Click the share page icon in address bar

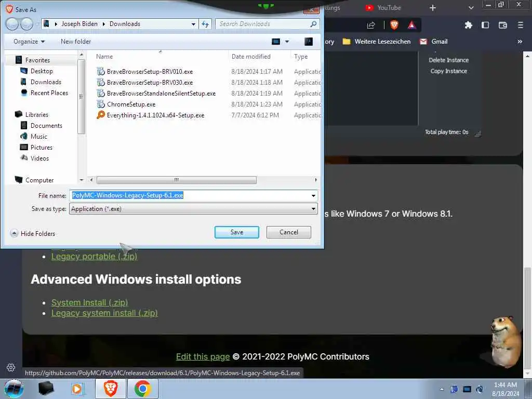[x=371, y=25]
